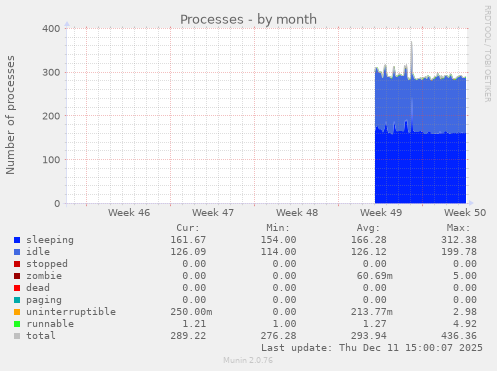
Task: Click the sleeping legend color swatch
Action: click(x=17, y=240)
